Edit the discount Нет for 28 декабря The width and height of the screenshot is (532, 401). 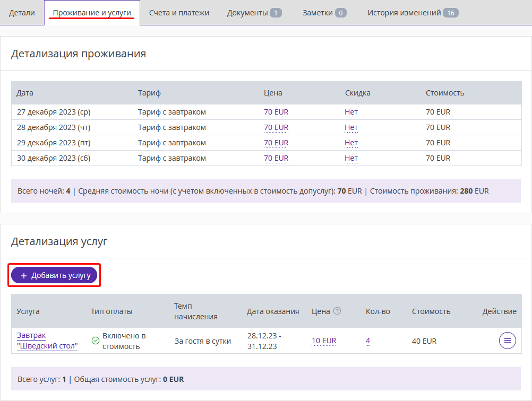(x=351, y=127)
